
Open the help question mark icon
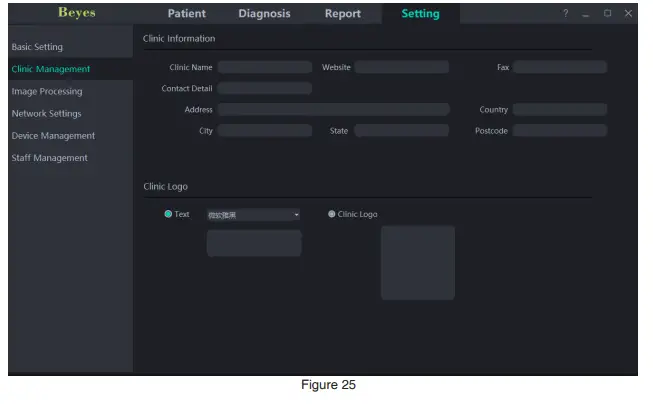point(565,13)
